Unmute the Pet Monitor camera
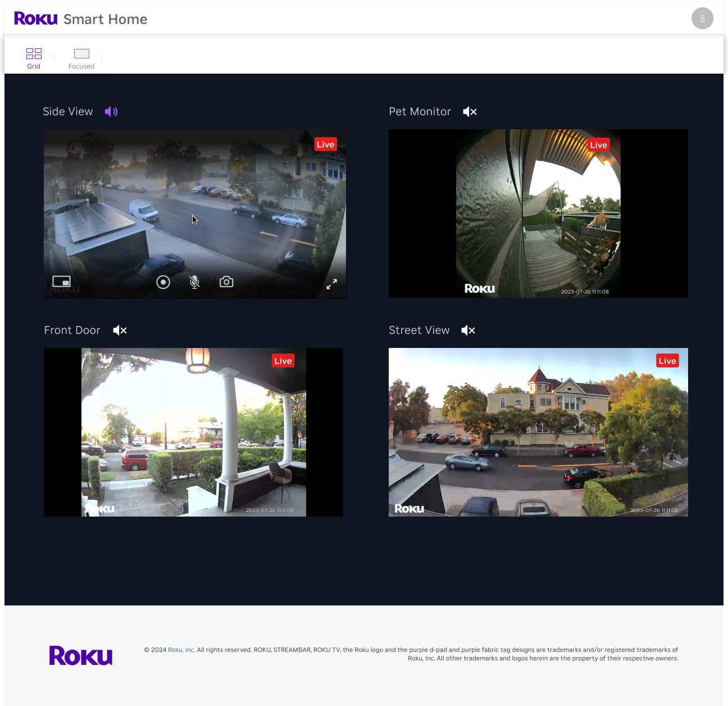 tap(470, 111)
